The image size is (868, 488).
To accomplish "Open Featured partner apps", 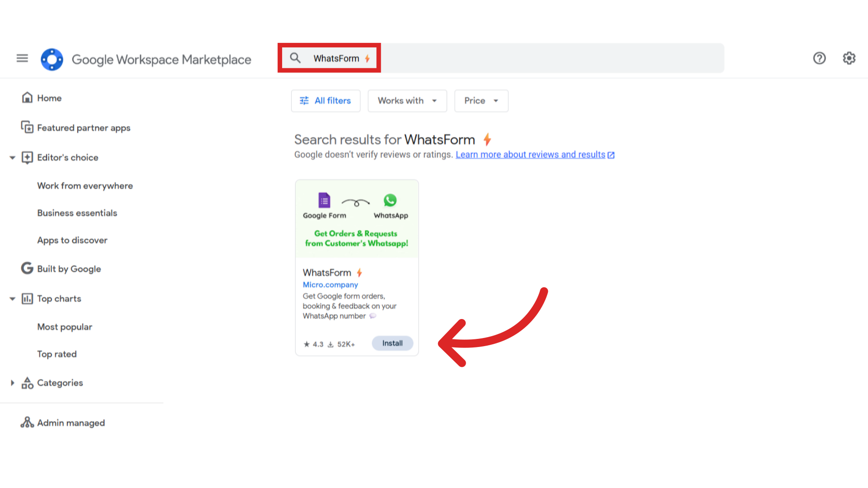I will tap(84, 128).
